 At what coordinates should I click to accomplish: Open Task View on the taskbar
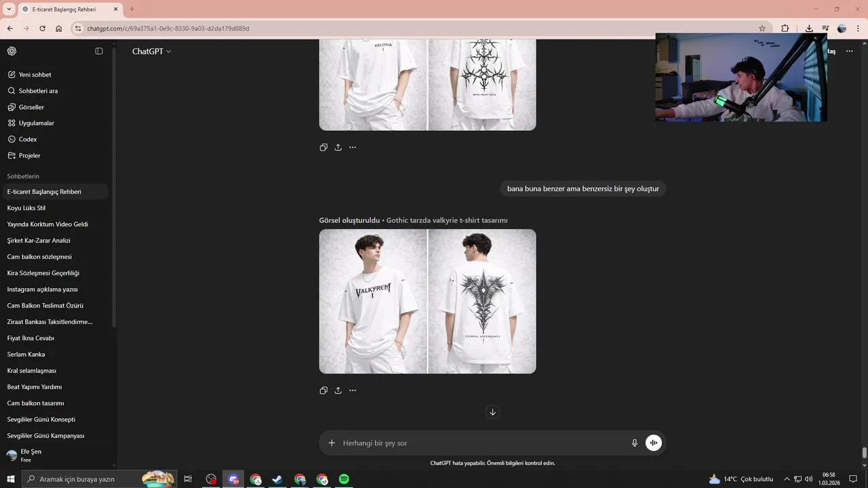(x=188, y=479)
